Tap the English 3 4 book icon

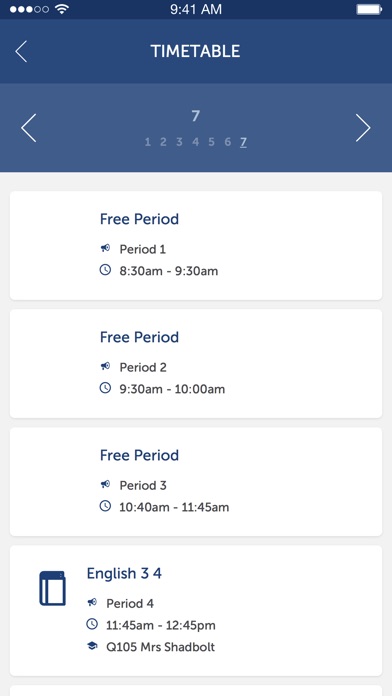pos(52,589)
